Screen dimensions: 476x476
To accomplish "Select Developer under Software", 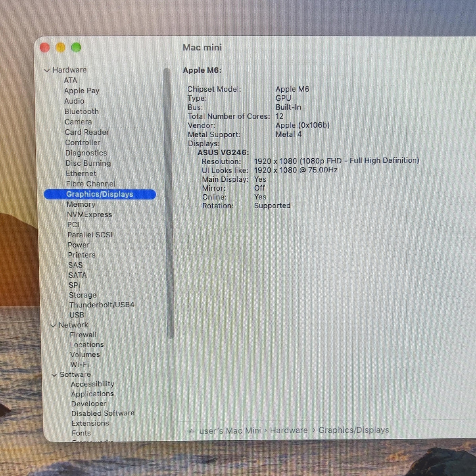I will 89,404.
